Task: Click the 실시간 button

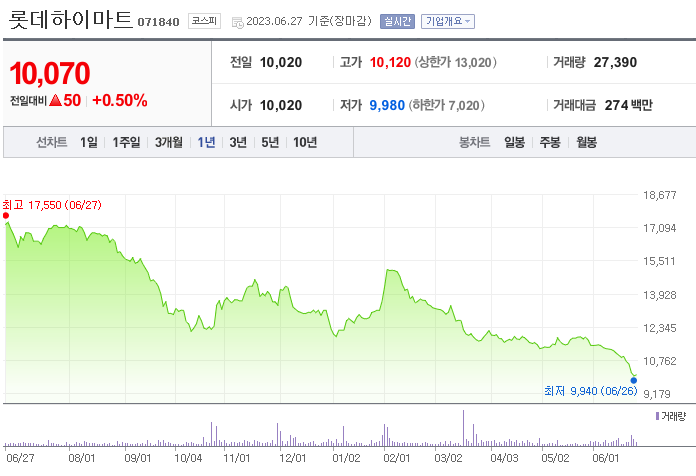Action: click(x=397, y=21)
